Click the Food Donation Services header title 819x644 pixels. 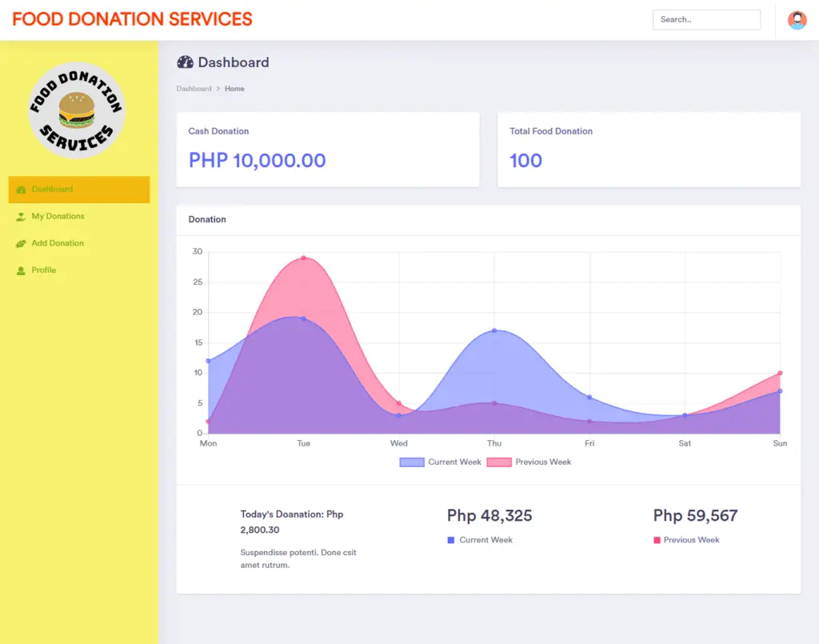tap(132, 19)
